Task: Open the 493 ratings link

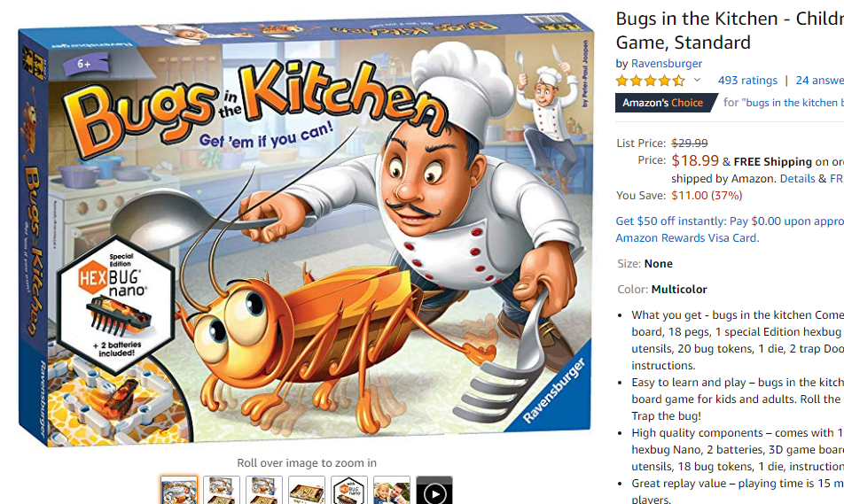Action: pos(747,80)
